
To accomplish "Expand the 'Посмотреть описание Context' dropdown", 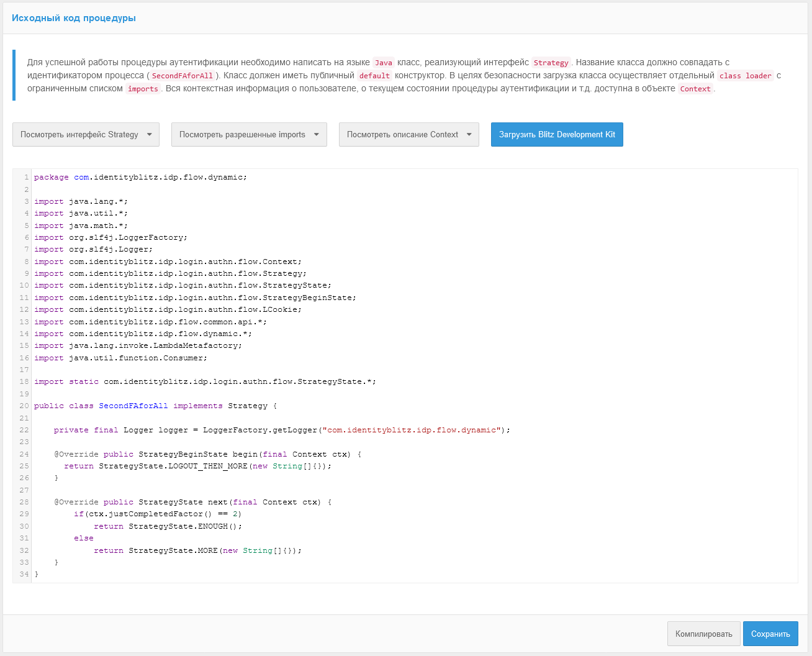I will [408, 135].
